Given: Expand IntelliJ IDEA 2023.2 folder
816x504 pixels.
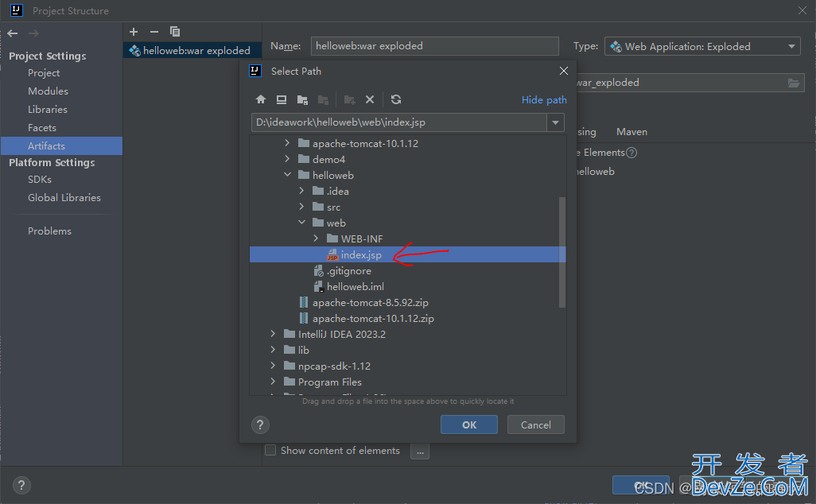Looking at the screenshot, I should pos(273,333).
